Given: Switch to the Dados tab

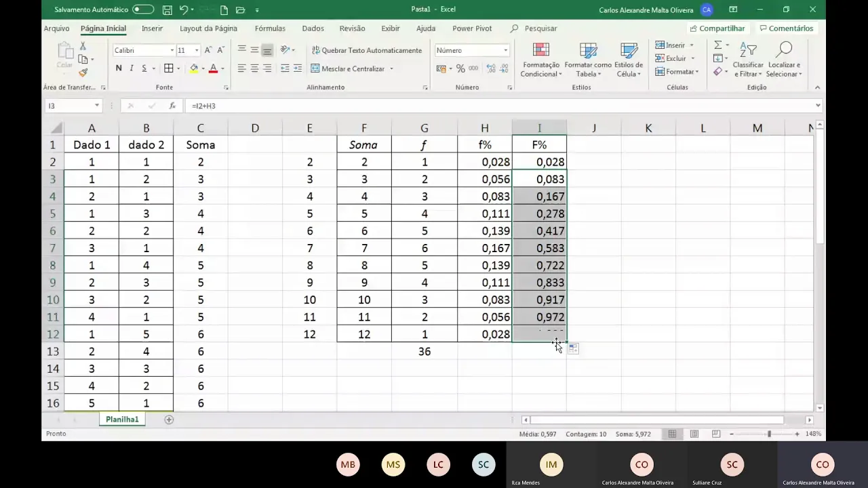Looking at the screenshot, I should point(313,28).
